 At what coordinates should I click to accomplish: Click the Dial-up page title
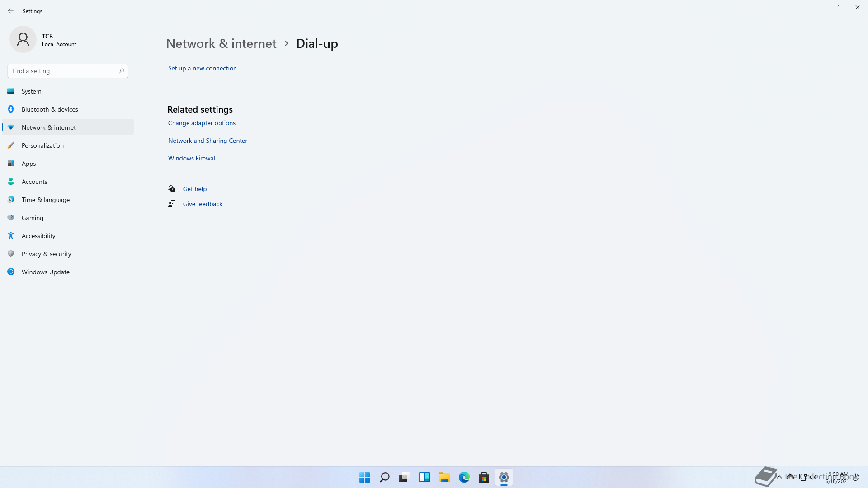(x=317, y=43)
